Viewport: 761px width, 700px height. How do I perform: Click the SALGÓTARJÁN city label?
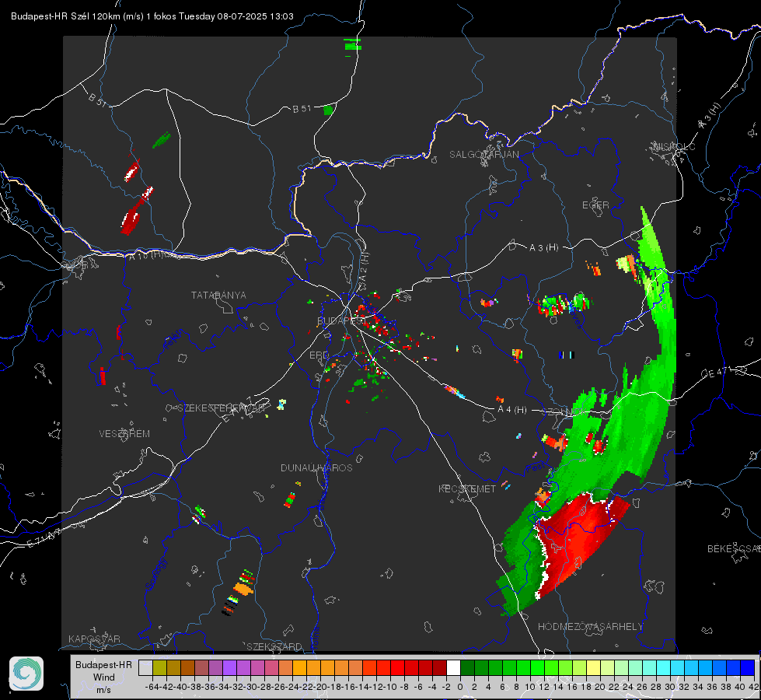point(483,155)
